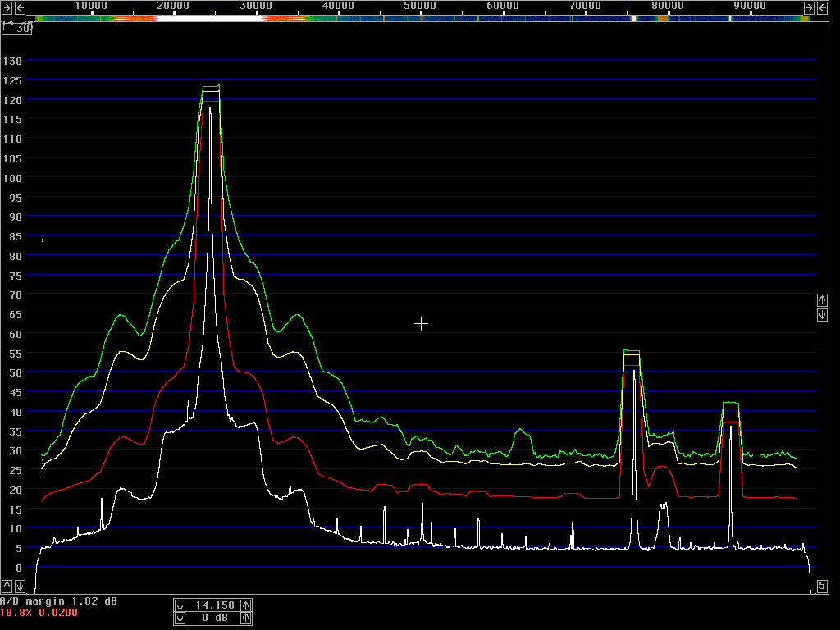
Task: Click the boxed 5 button at the bottom-right
Action: (x=822, y=586)
